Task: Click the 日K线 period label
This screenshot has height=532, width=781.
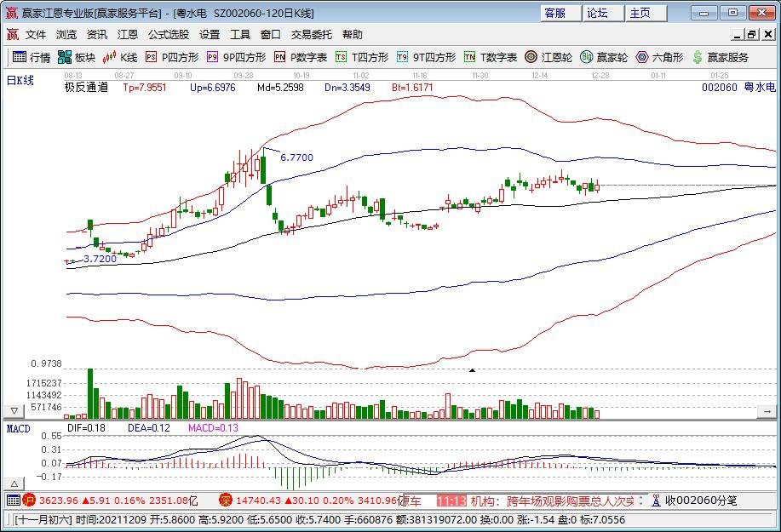Action: 20,80
